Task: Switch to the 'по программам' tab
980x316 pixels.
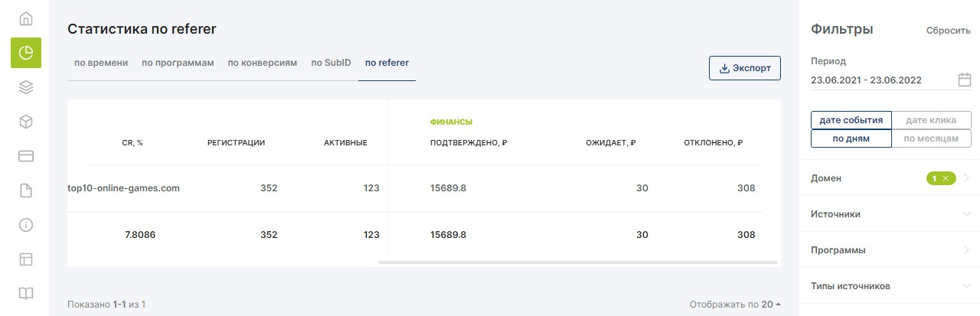Action: pos(178,63)
